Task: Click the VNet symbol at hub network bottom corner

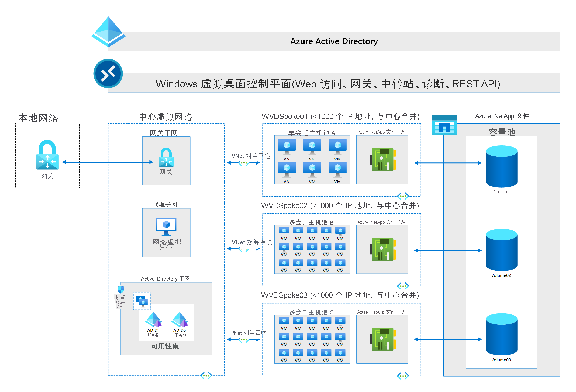Action: 206,376
